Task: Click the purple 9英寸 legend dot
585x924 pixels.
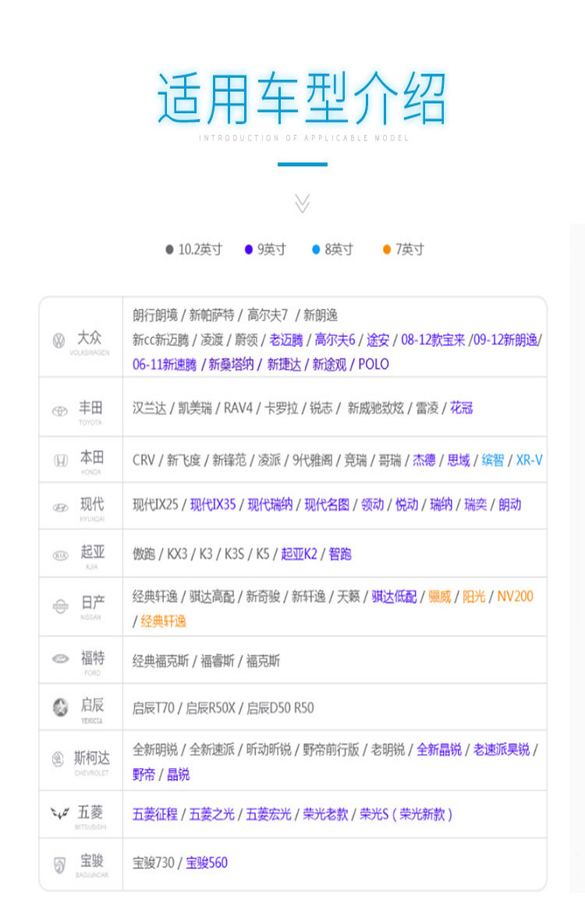Action: pos(248,250)
